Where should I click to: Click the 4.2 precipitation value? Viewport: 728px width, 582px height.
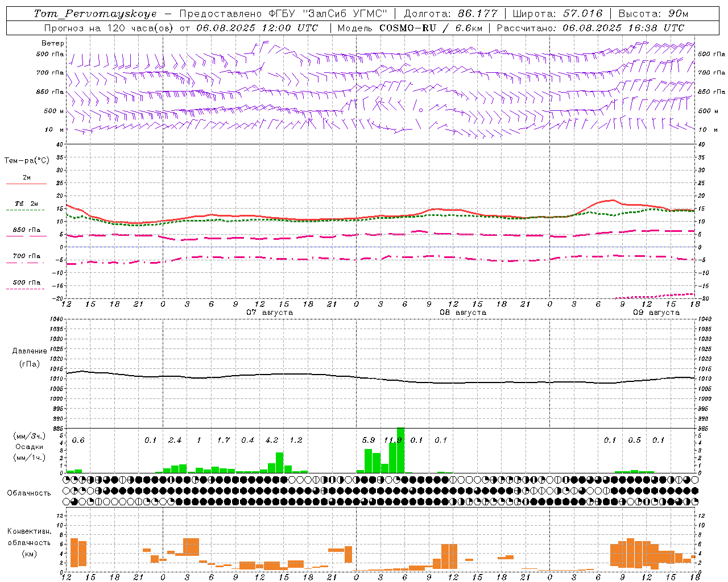pos(272,440)
